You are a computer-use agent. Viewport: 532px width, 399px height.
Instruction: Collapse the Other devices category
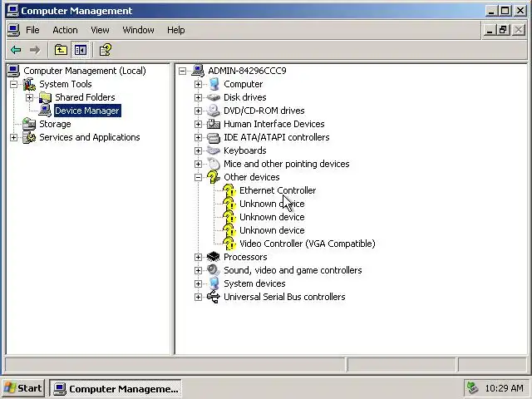pyautogui.click(x=198, y=177)
